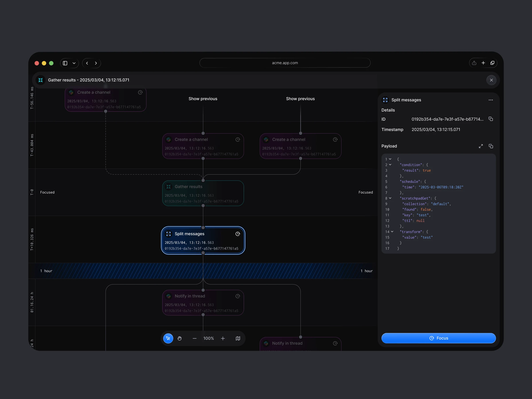The width and height of the screenshot is (532, 399).
Task: Open the minimap view icon
Action: 238,338
